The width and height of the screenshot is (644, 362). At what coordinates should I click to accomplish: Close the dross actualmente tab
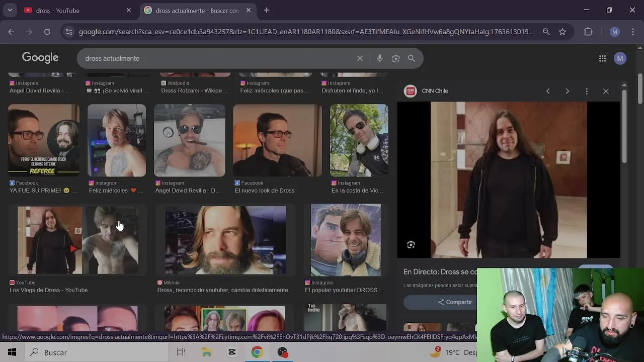249,10
